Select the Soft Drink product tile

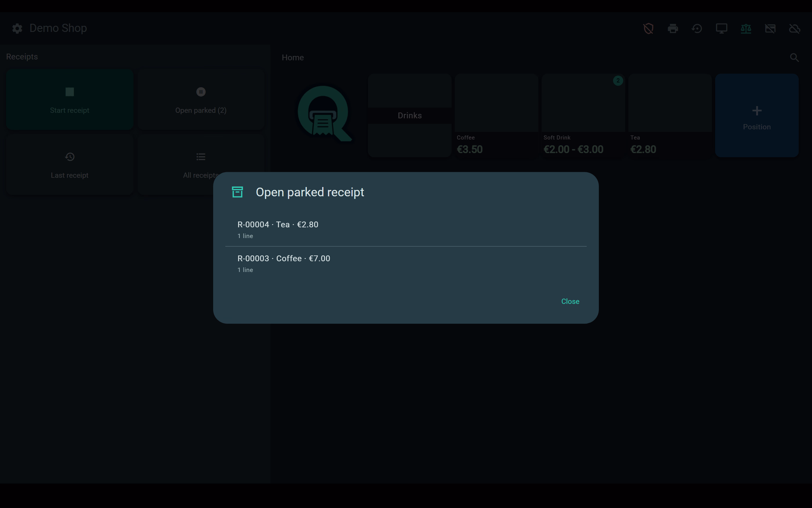583,116
